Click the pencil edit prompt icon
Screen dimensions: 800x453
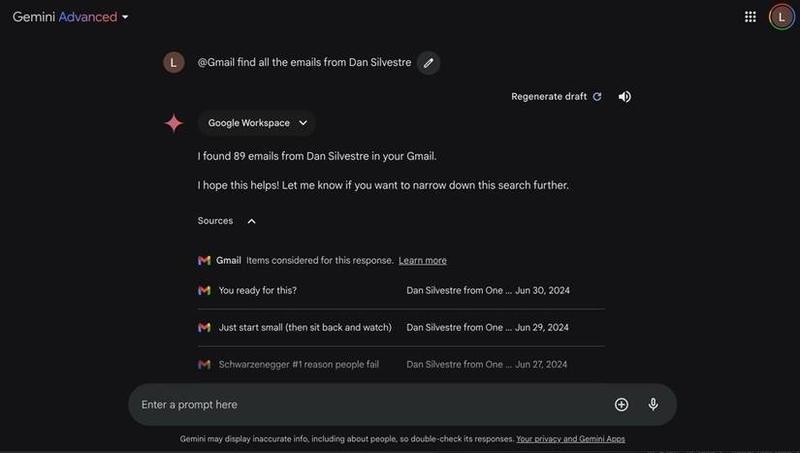click(x=428, y=63)
